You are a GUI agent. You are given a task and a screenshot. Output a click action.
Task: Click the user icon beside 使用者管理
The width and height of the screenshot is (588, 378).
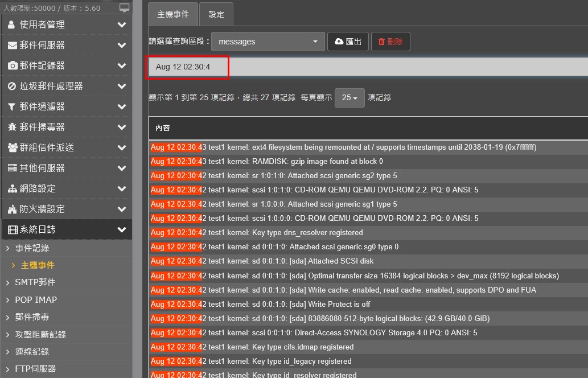click(x=11, y=24)
